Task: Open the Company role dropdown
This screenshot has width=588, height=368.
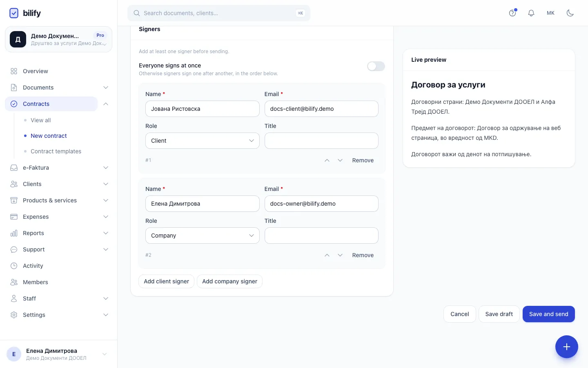Action: pos(203,236)
